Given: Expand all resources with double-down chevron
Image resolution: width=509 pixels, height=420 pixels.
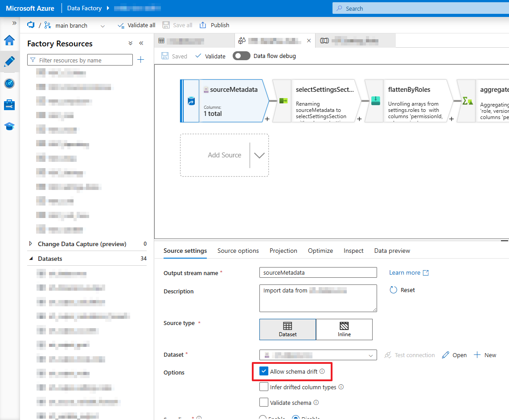Looking at the screenshot, I should (131, 43).
